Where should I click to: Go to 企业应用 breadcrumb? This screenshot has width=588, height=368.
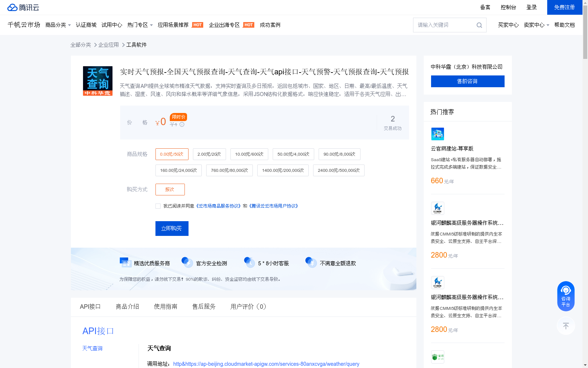[108, 45]
